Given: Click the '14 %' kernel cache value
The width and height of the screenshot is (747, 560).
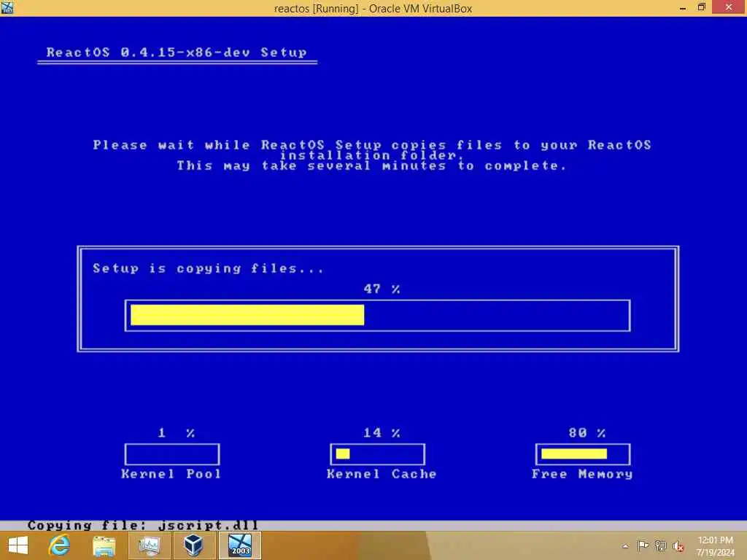Looking at the screenshot, I should pyautogui.click(x=382, y=433).
